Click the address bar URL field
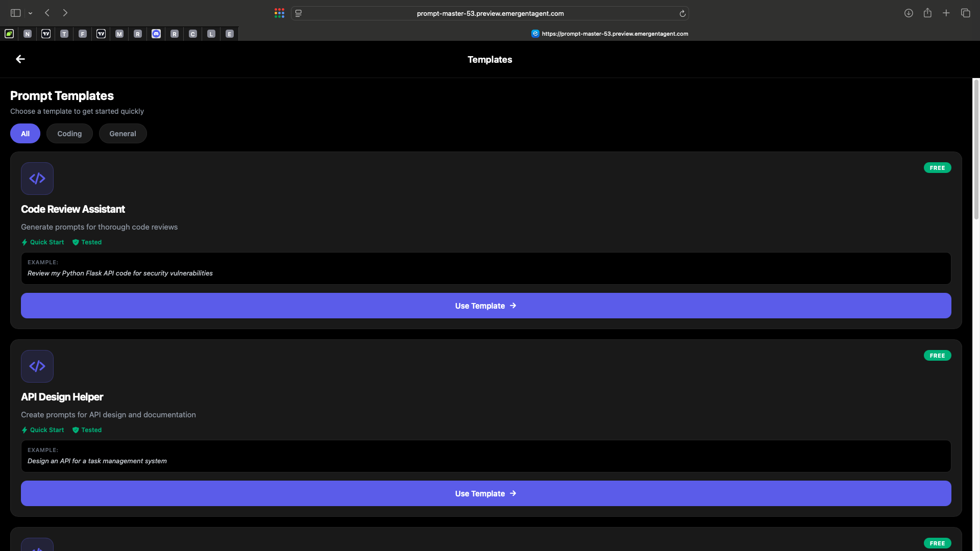 pyautogui.click(x=490, y=13)
